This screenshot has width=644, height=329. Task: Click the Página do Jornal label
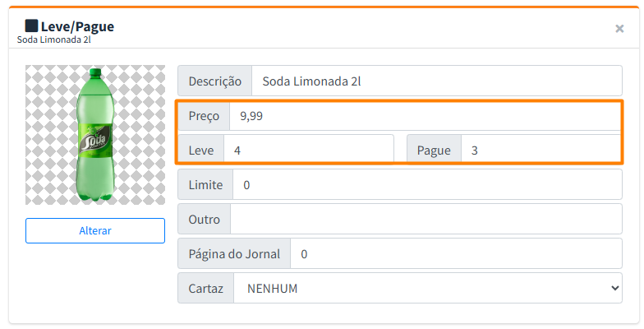234,254
